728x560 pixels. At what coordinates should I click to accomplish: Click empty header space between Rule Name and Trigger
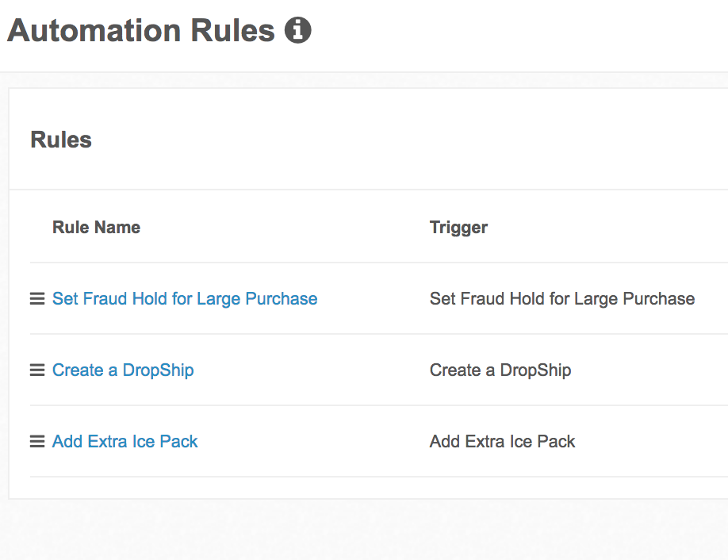pyautogui.click(x=285, y=228)
